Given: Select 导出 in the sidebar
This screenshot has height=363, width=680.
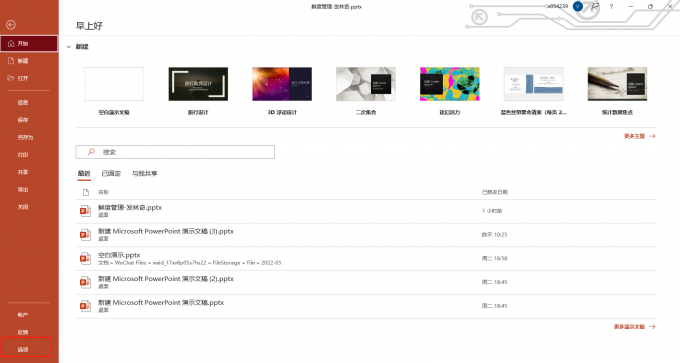Looking at the screenshot, I should pos(23,190).
